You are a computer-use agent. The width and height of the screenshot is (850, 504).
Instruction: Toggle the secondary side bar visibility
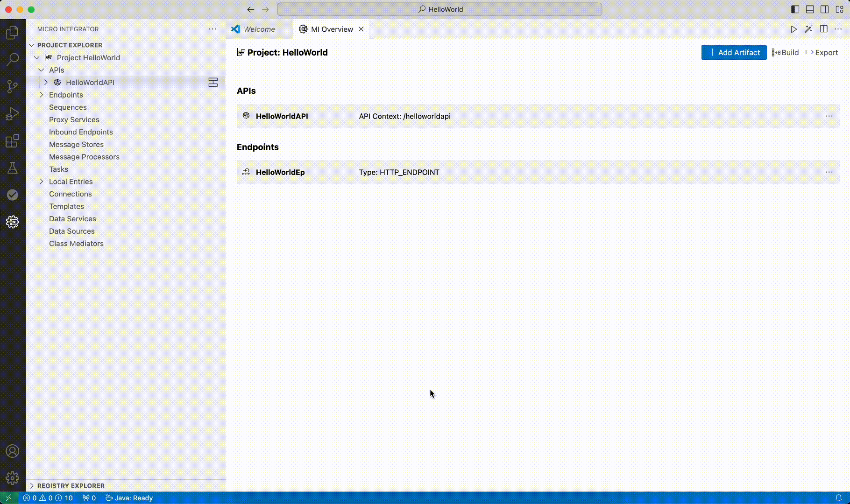(x=825, y=9)
